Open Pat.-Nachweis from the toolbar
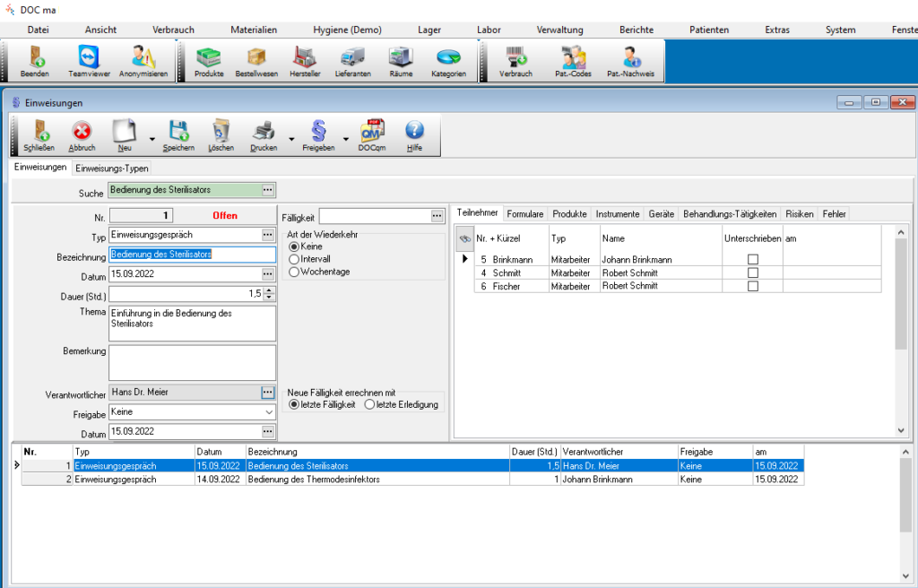The width and height of the screenshot is (918, 588). click(630, 61)
